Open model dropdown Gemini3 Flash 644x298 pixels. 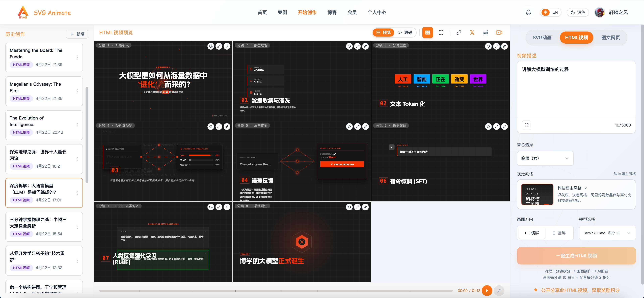[x=607, y=233]
